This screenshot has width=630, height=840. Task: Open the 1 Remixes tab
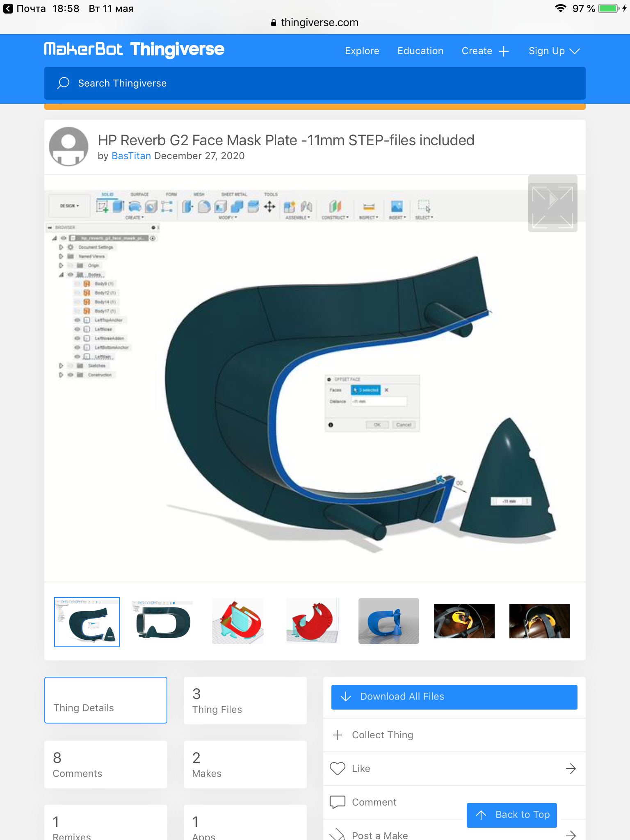pos(106,822)
